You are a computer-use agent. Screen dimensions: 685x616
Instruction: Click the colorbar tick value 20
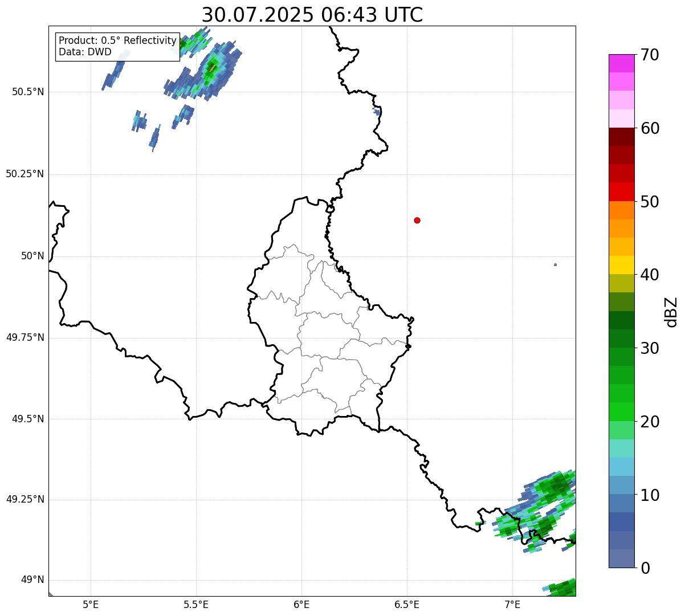[x=650, y=422]
